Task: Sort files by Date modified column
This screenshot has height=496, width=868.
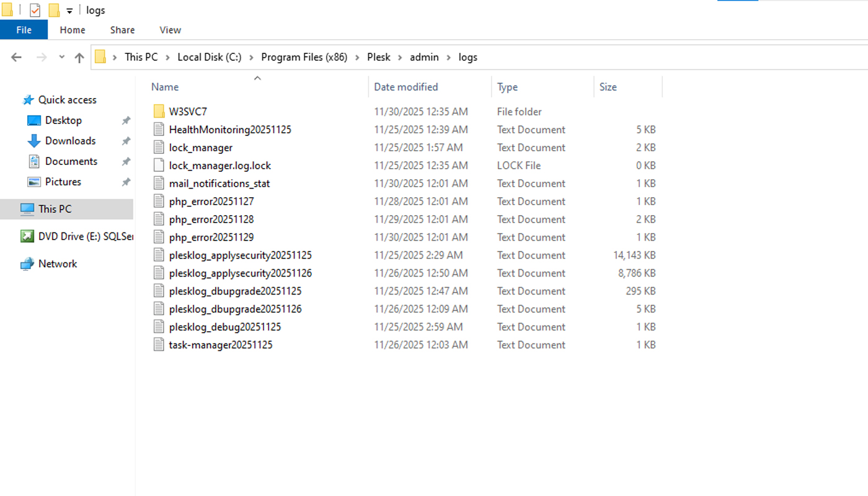Action: pyautogui.click(x=406, y=87)
